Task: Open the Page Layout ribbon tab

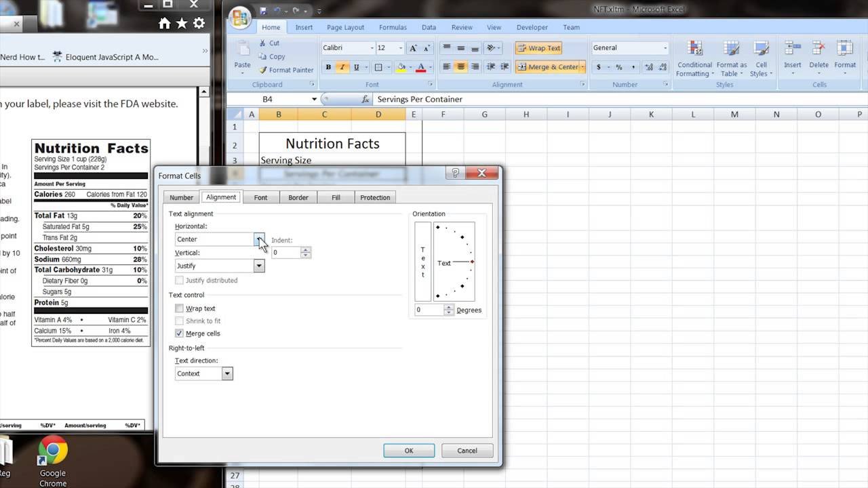Action: tap(345, 28)
